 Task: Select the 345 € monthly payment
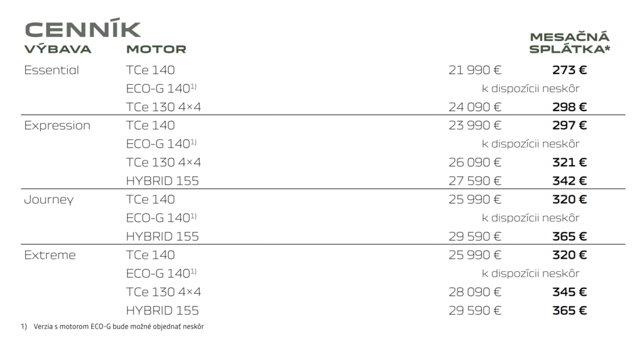coord(569,292)
